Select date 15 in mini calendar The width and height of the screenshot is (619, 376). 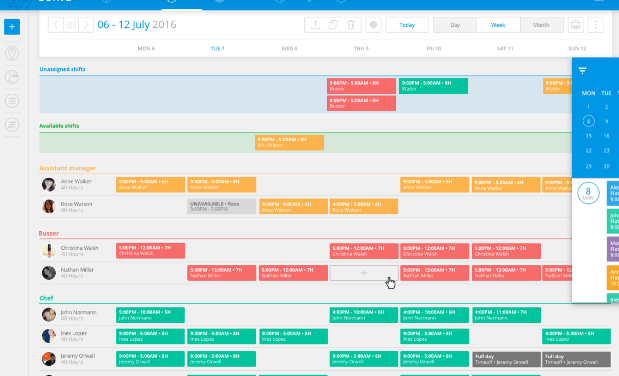588,136
